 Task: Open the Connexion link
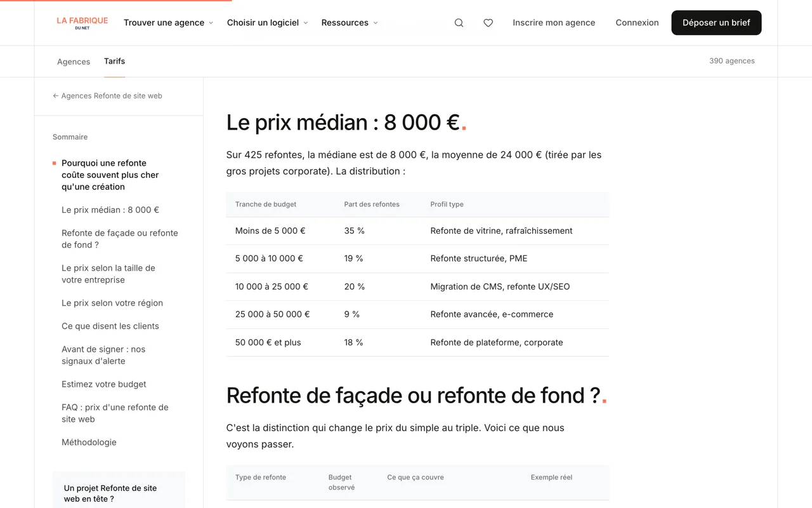click(637, 23)
